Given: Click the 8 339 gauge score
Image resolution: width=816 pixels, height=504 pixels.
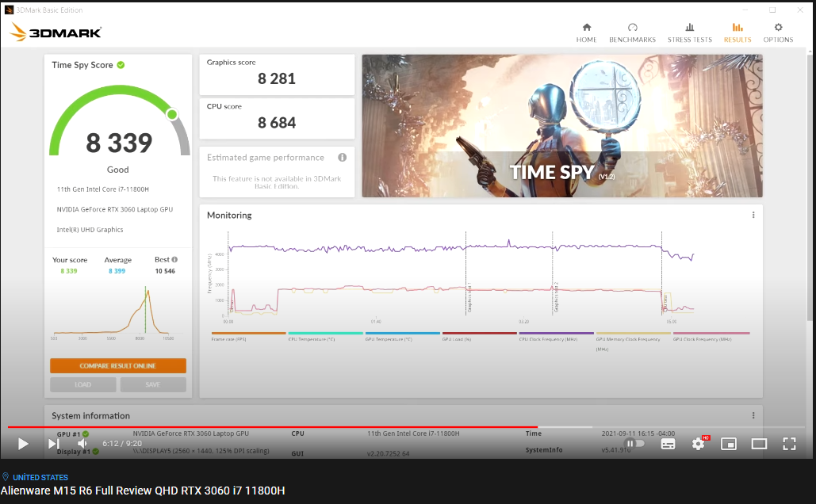Looking at the screenshot, I should [119, 143].
